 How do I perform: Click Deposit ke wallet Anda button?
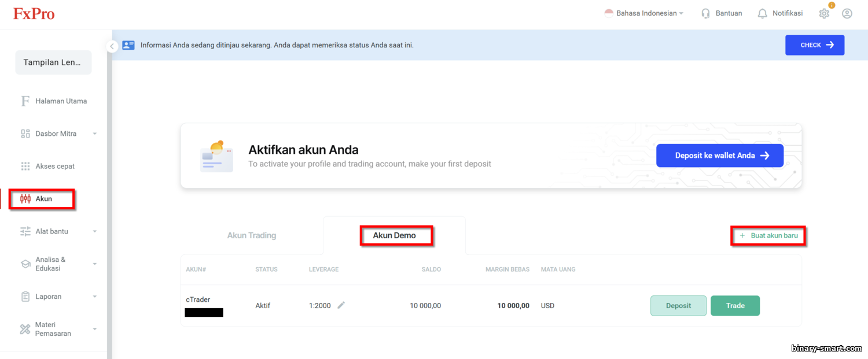[x=720, y=156]
